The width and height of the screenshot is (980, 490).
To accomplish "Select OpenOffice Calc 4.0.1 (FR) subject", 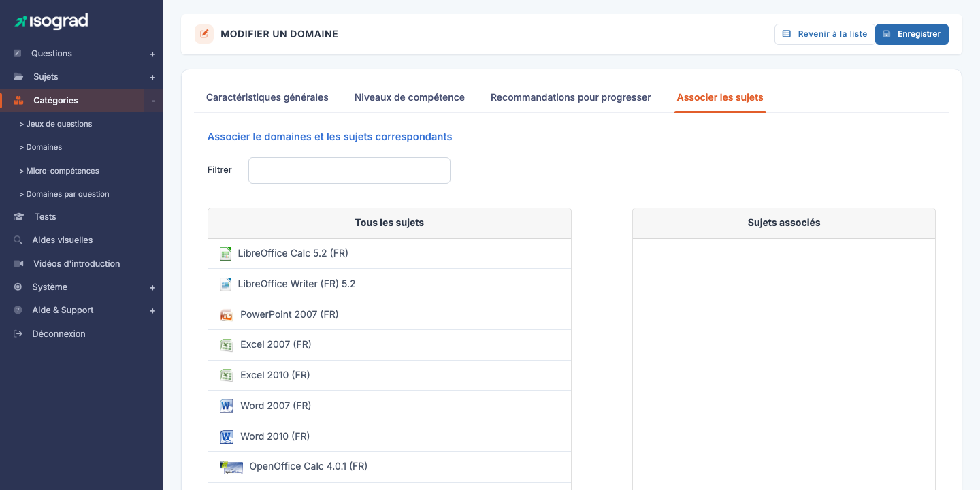I will point(389,467).
